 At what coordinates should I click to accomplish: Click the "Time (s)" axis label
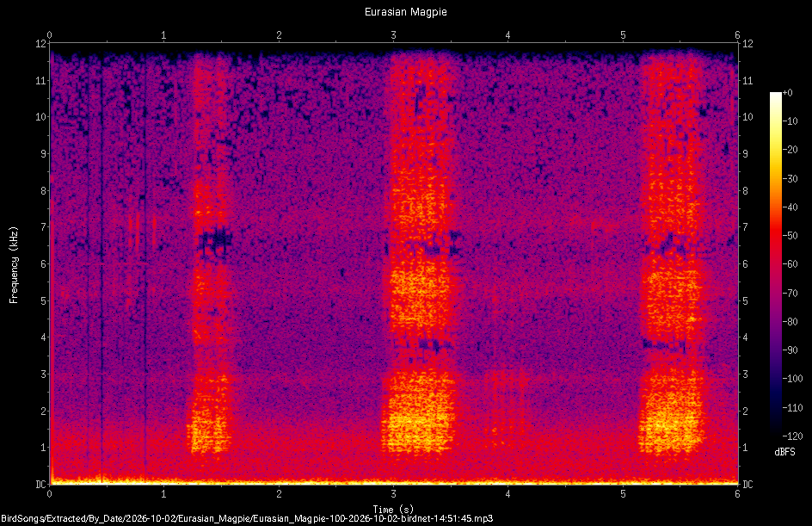tap(393, 510)
